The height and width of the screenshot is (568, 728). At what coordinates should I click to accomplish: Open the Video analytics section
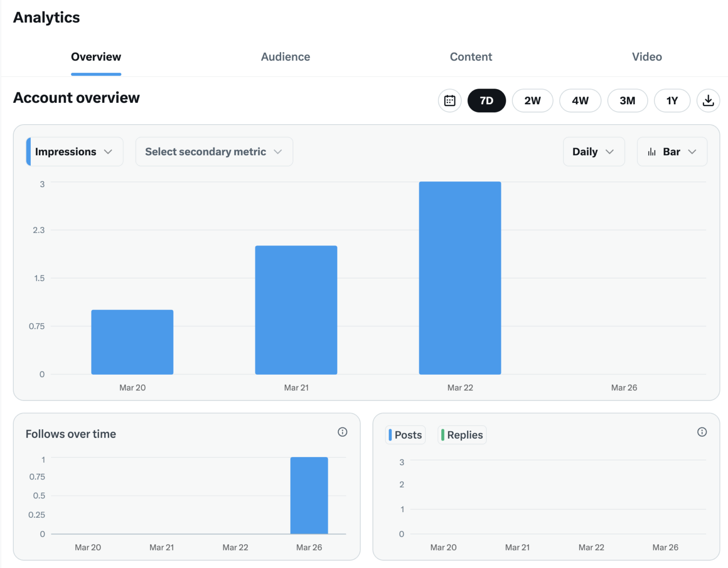coord(646,56)
